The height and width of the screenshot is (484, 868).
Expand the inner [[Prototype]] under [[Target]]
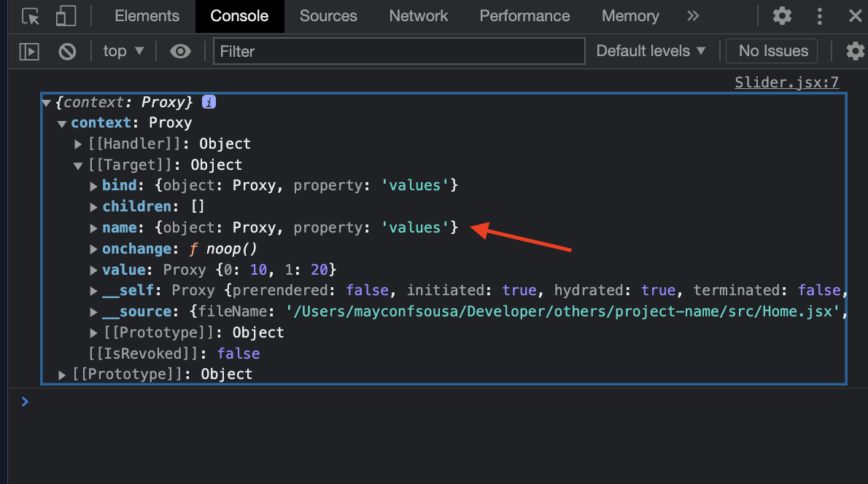pyautogui.click(x=93, y=332)
